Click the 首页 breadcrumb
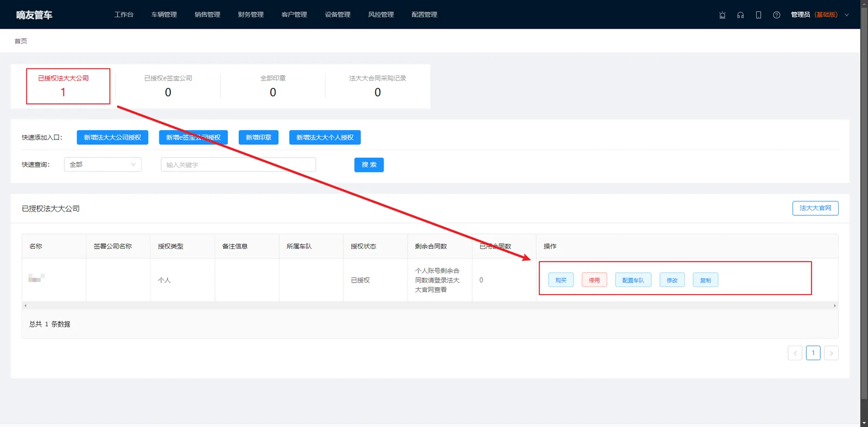Screen dimensions: 868x427 [x=21, y=41]
